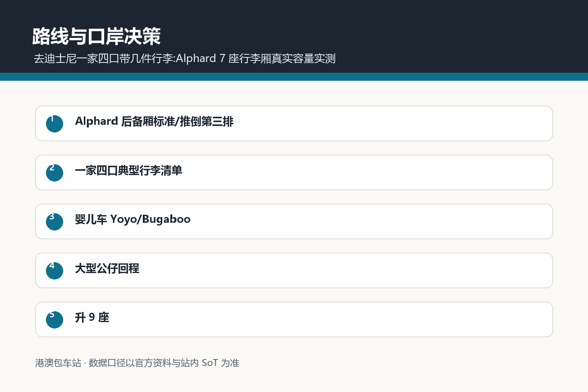The image size is (588, 392).
Task: Select '婴儿车 Yoyo/Bugaboo' item text
Action: 133,219
